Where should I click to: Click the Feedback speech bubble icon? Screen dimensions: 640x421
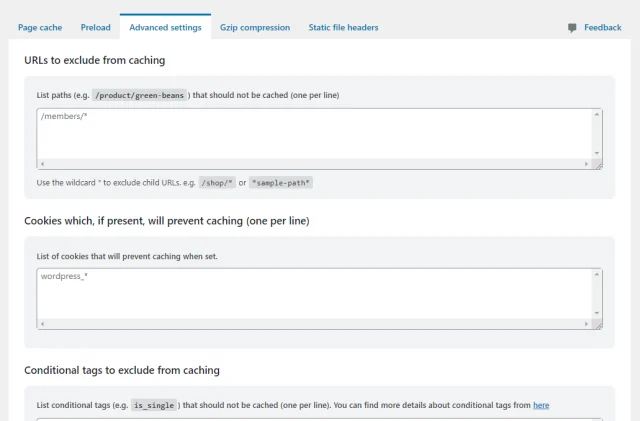(572, 28)
